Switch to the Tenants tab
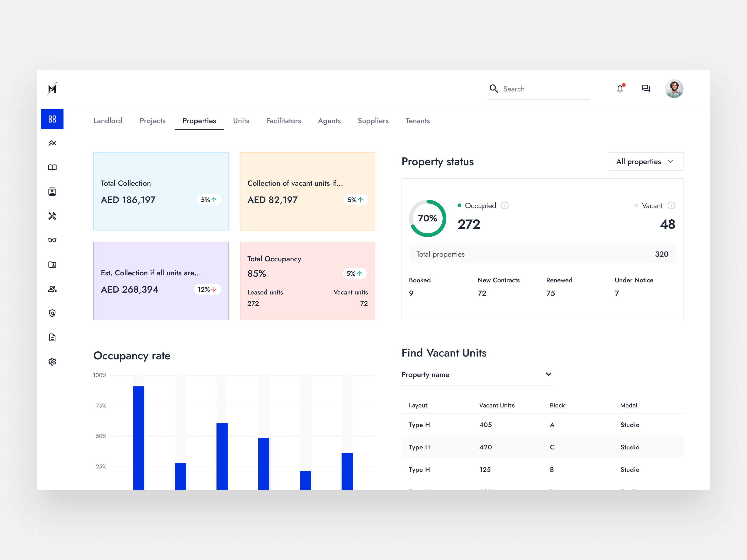747x560 pixels. pos(417,121)
